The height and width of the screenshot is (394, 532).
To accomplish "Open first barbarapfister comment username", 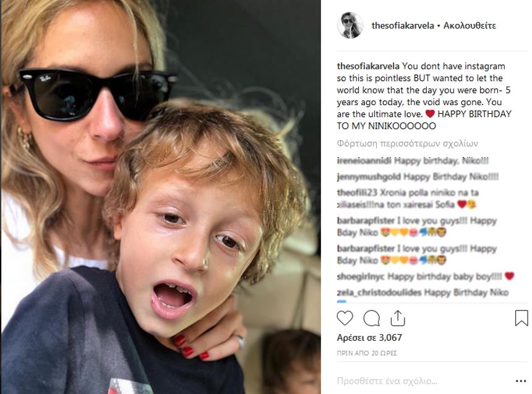I will click(x=366, y=221).
